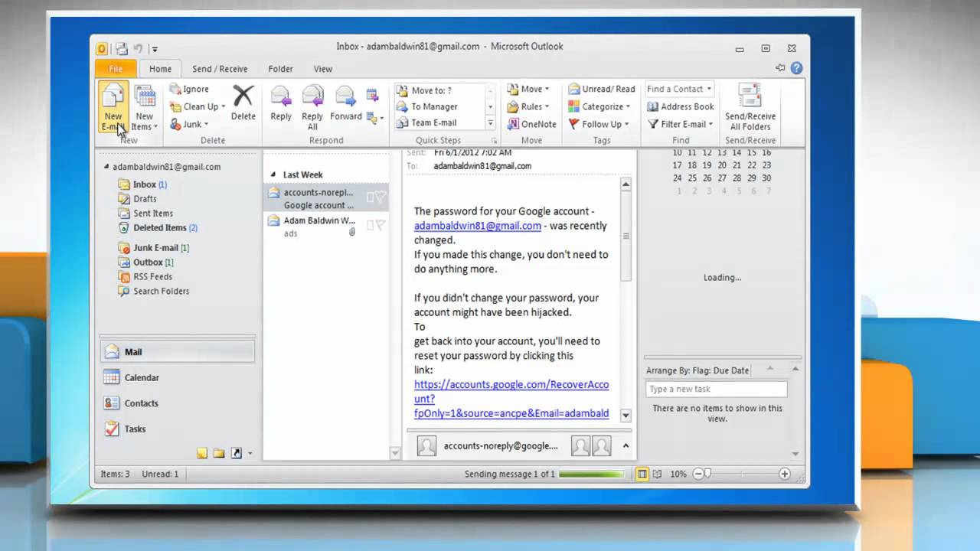This screenshot has height=551, width=980.
Task: Open Notes icon in navigation pane
Action: click(x=202, y=453)
